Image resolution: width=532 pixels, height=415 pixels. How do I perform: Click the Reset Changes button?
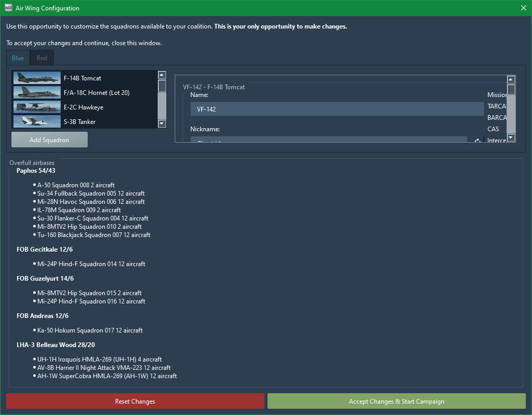click(135, 400)
